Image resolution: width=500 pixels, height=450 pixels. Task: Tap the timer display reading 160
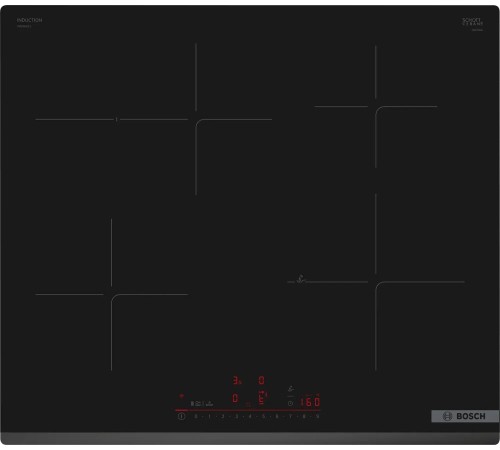tap(310, 402)
